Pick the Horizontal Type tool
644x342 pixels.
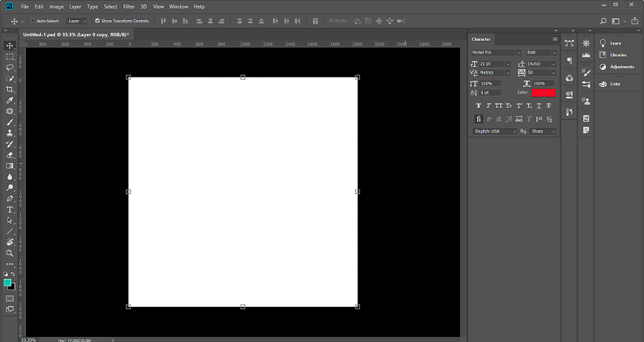click(x=10, y=209)
